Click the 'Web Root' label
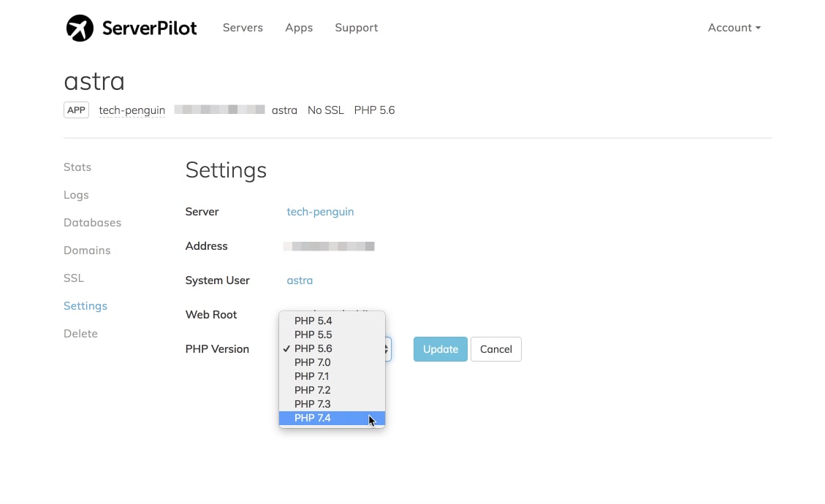This screenshot has width=825, height=504. [x=211, y=315]
